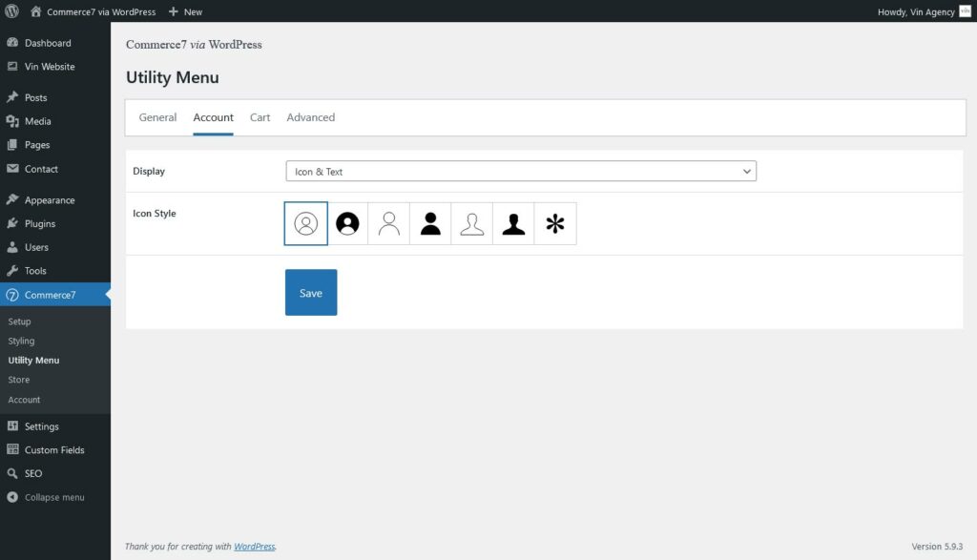Click the Commerce7 logo icon in the sidebar

(x=13, y=295)
